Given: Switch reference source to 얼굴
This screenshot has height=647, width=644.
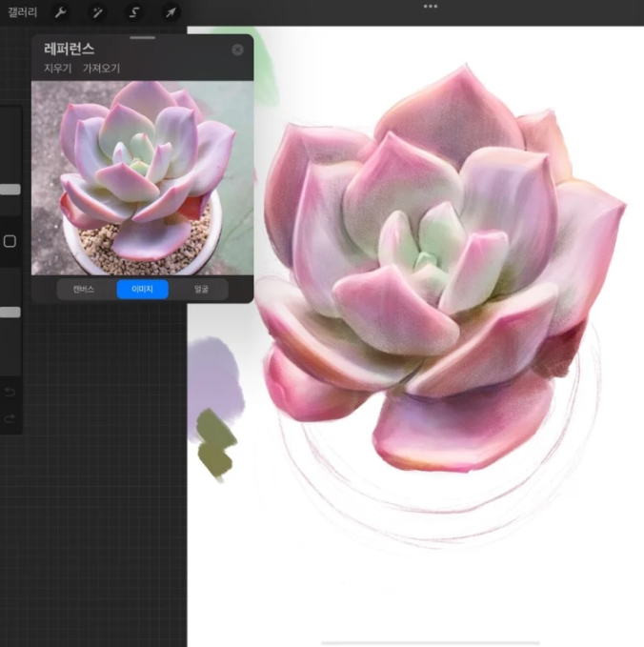Looking at the screenshot, I should pyautogui.click(x=201, y=290).
